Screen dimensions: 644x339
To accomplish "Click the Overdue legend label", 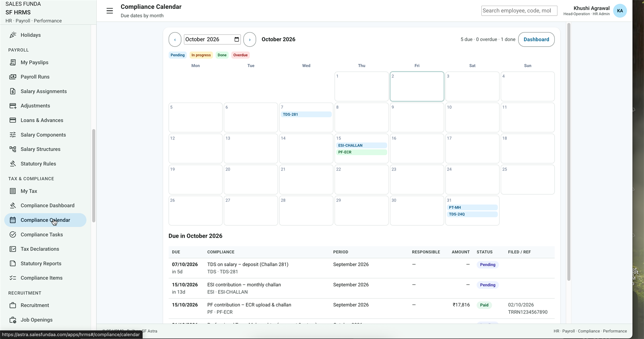I will point(240,55).
